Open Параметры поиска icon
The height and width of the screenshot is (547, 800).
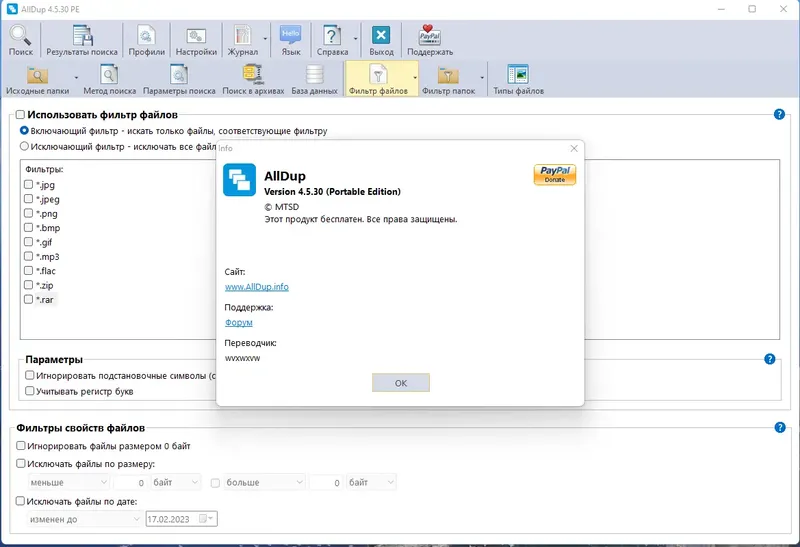click(x=179, y=79)
